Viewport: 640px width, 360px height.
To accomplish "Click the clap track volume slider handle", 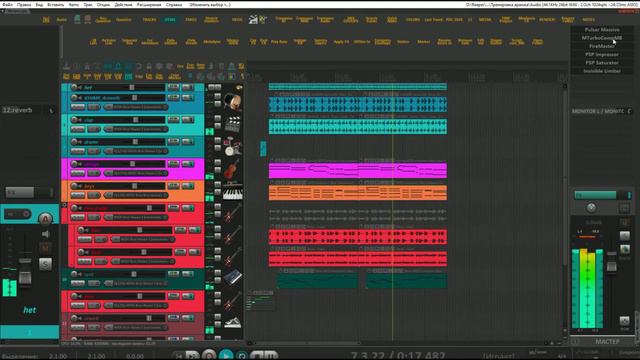I will [x=136, y=120].
